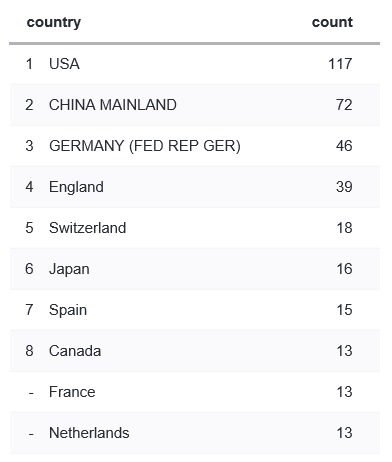
Task: Select the USA row
Action: (x=195, y=64)
